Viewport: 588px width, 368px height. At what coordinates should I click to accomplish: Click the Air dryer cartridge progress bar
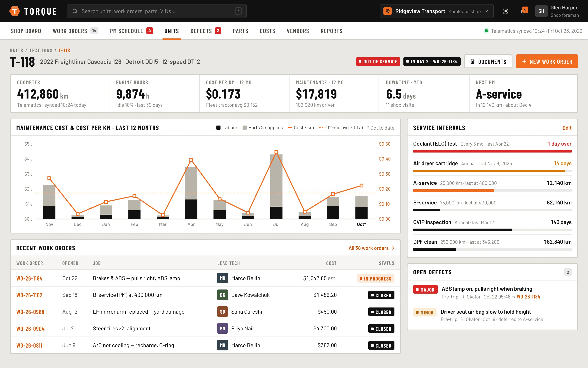[492, 171]
